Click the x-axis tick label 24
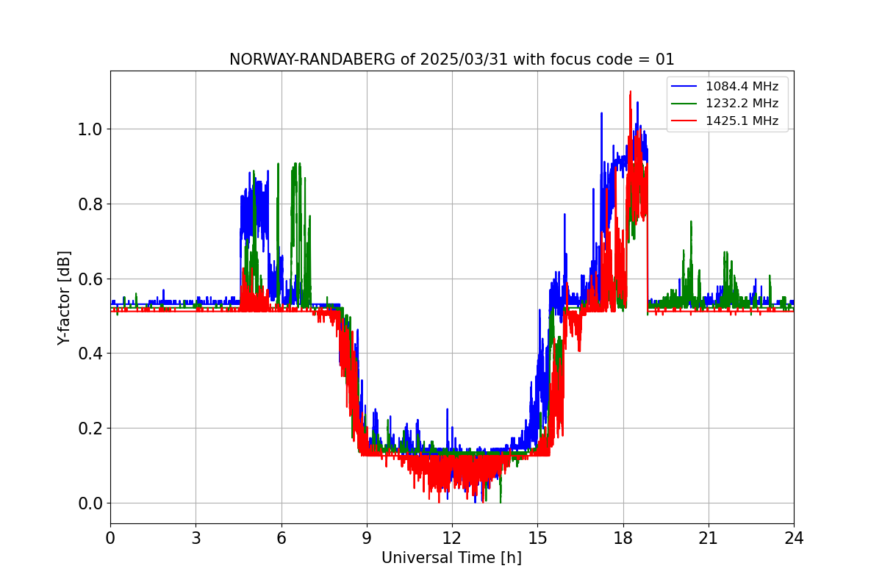882x588 pixels. 794,538
